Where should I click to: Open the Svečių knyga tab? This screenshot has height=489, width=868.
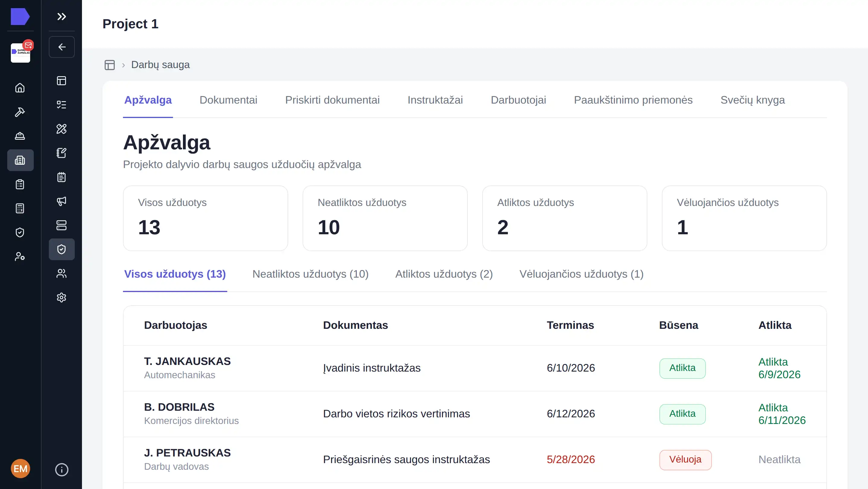(753, 100)
